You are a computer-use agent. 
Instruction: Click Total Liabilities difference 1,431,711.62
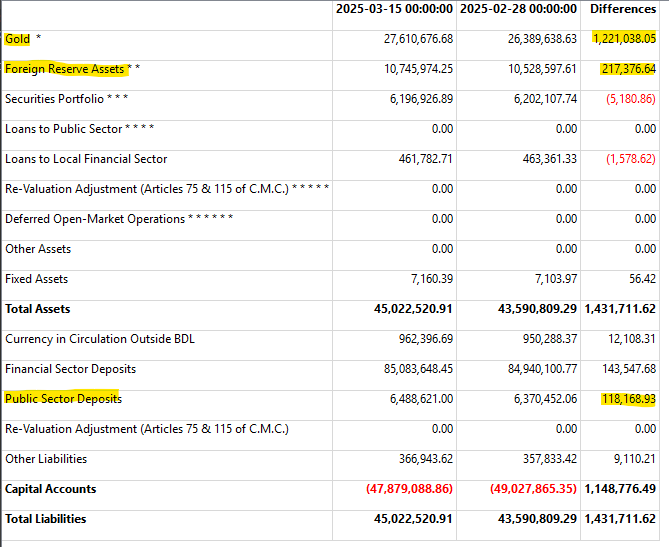tap(620, 519)
